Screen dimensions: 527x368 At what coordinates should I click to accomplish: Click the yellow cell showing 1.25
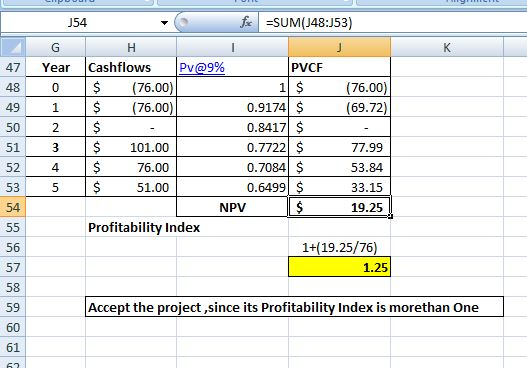tap(339, 268)
